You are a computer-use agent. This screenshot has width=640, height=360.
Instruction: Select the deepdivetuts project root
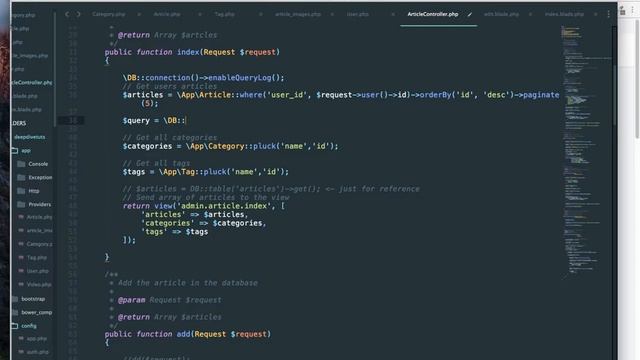(29, 137)
